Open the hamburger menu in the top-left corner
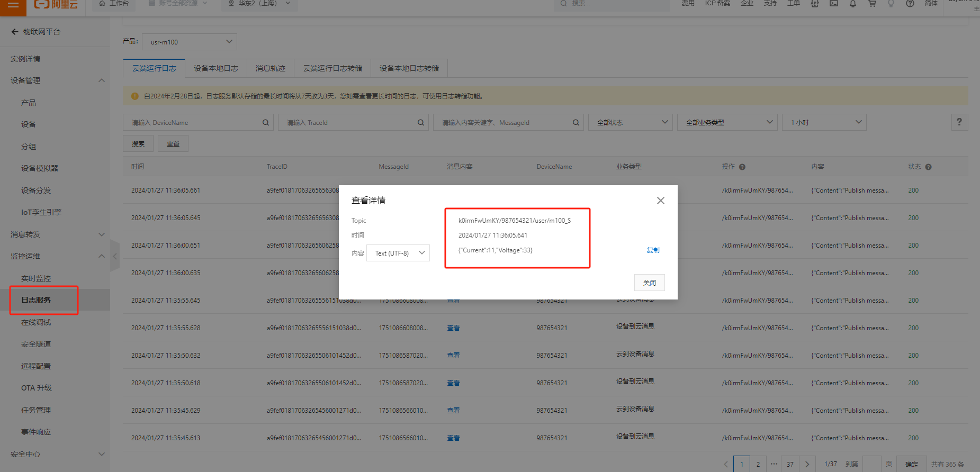 [13, 5]
